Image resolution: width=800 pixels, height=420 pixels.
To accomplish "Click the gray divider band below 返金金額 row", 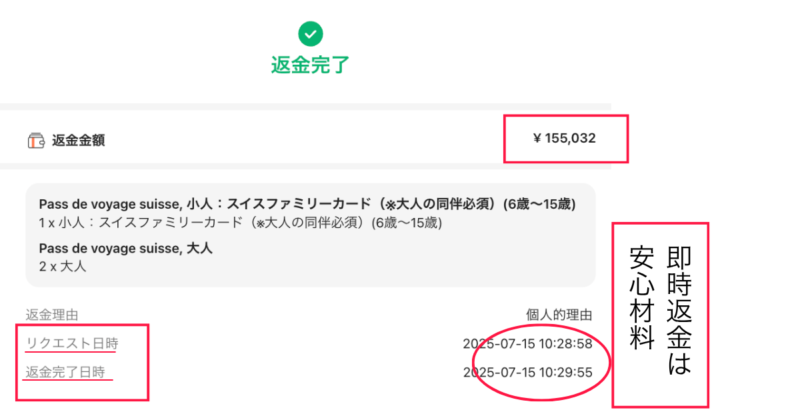I will pyautogui.click(x=300, y=166).
